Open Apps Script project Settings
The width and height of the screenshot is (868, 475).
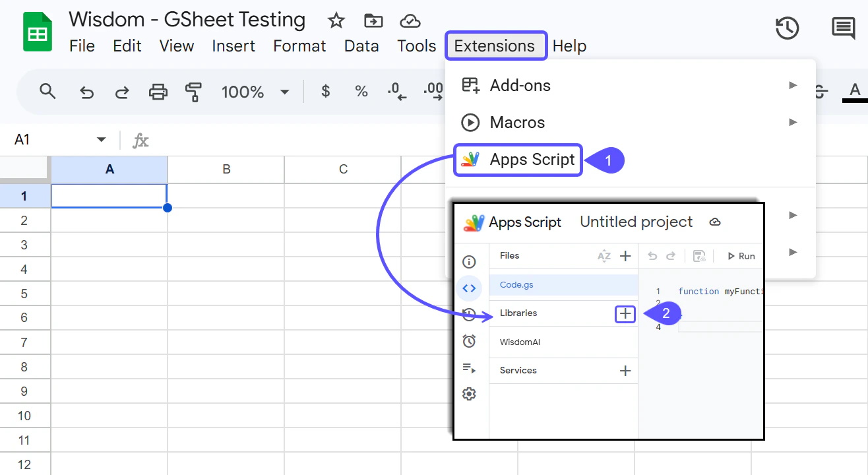click(x=469, y=394)
